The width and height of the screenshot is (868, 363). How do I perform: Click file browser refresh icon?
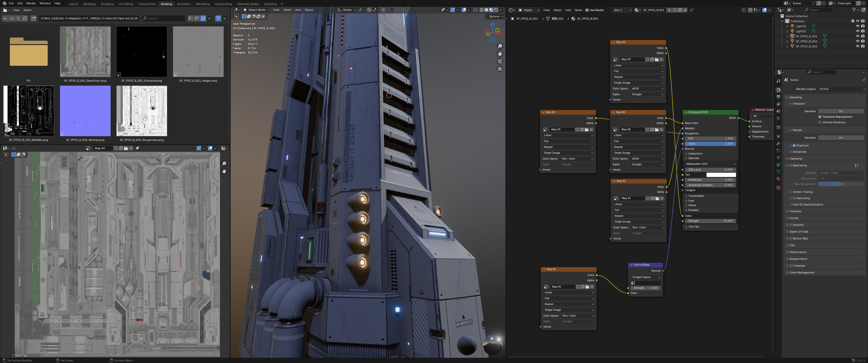pos(25,18)
